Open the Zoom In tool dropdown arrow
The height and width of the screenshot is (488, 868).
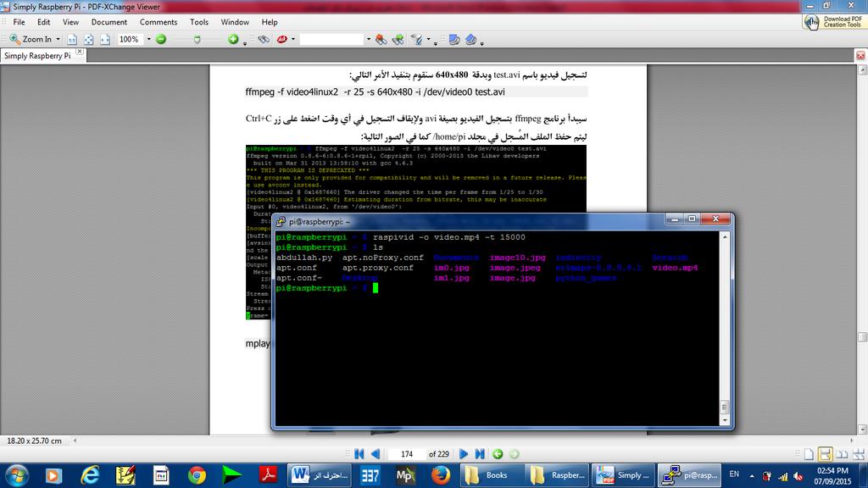tap(58, 39)
